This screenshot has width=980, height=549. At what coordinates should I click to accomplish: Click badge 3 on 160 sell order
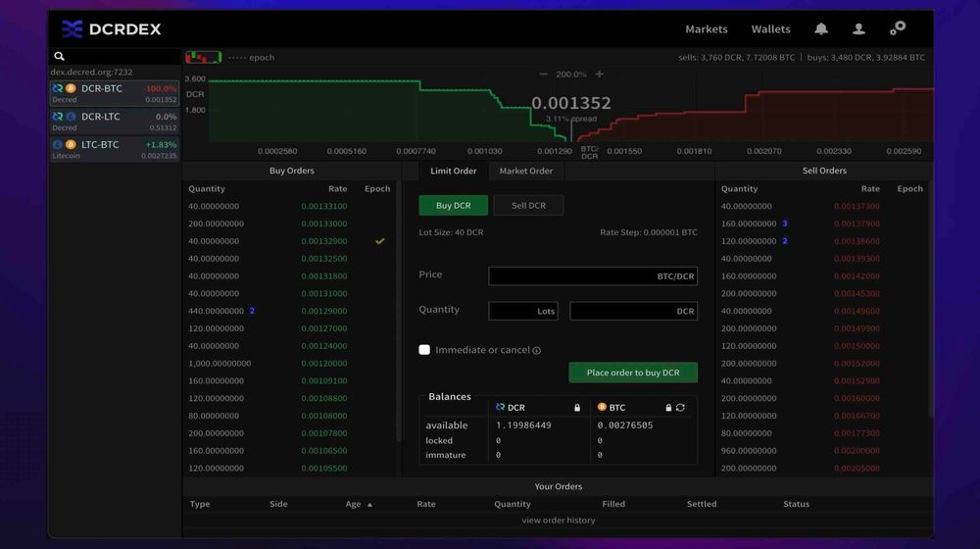pyautogui.click(x=785, y=224)
